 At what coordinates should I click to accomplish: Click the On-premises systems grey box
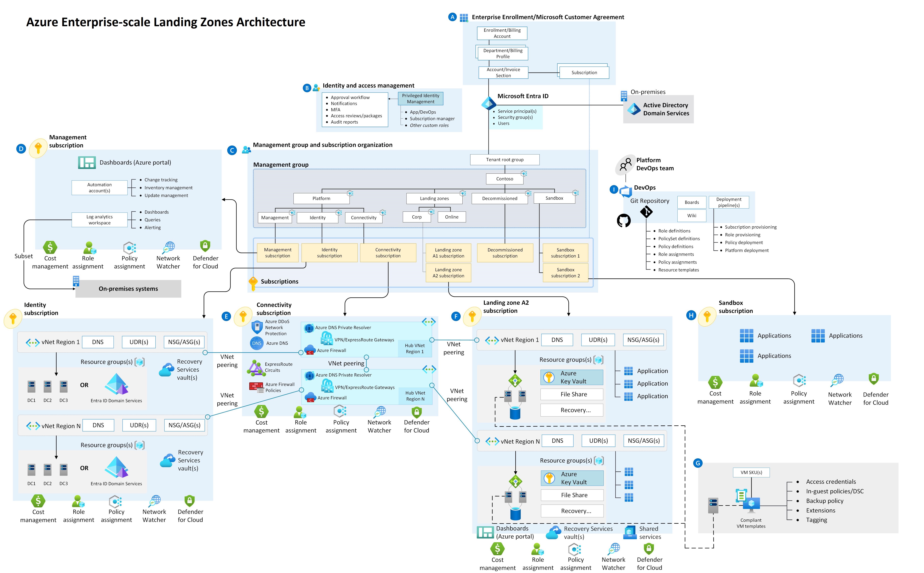[x=128, y=289]
